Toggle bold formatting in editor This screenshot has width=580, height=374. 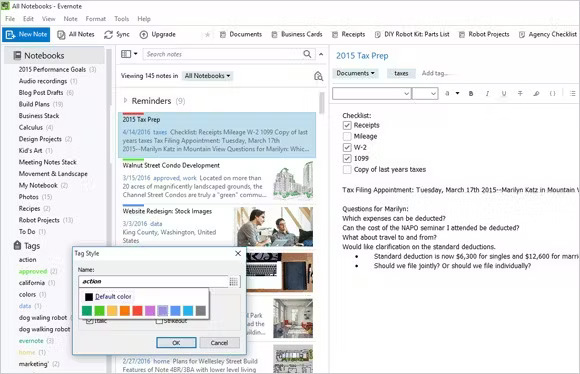(x=471, y=94)
